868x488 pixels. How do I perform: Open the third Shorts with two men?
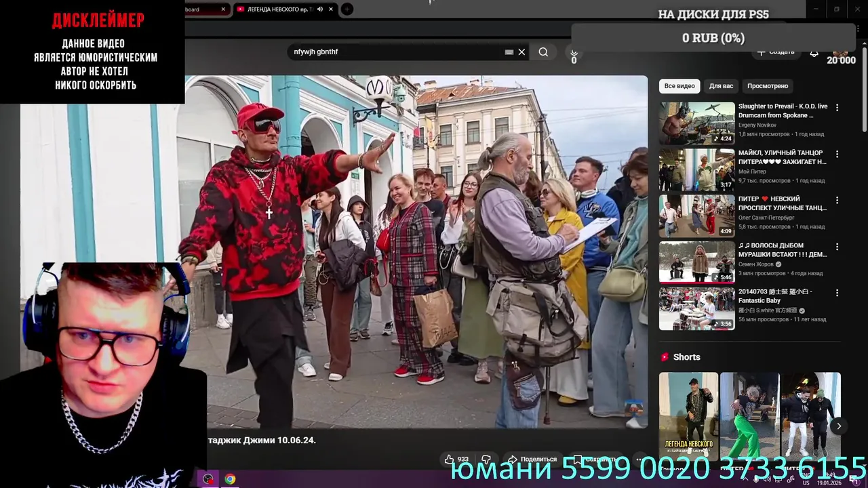(x=810, y=416)
